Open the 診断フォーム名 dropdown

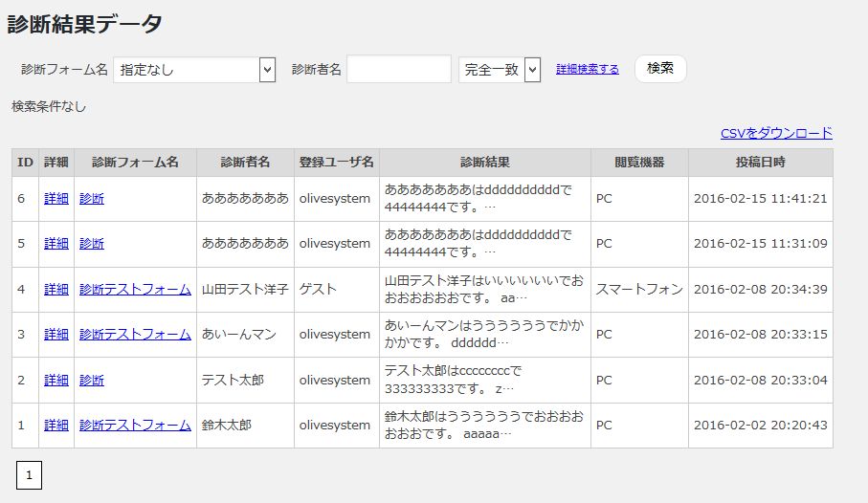click(x=194, y=70)
